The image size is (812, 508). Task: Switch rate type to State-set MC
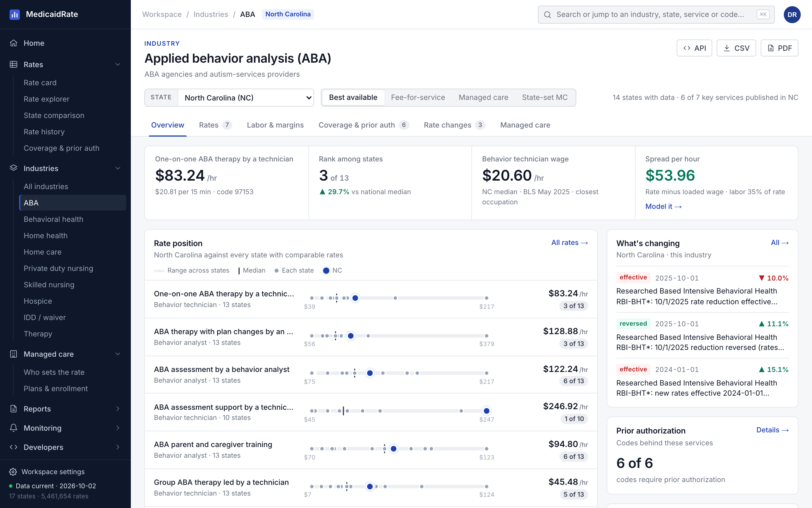545,97
